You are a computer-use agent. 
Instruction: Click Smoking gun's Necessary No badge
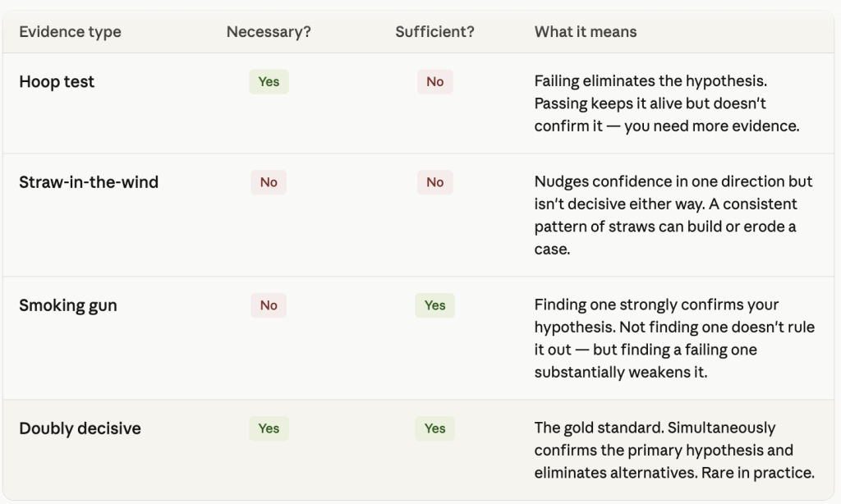point(269,305)
